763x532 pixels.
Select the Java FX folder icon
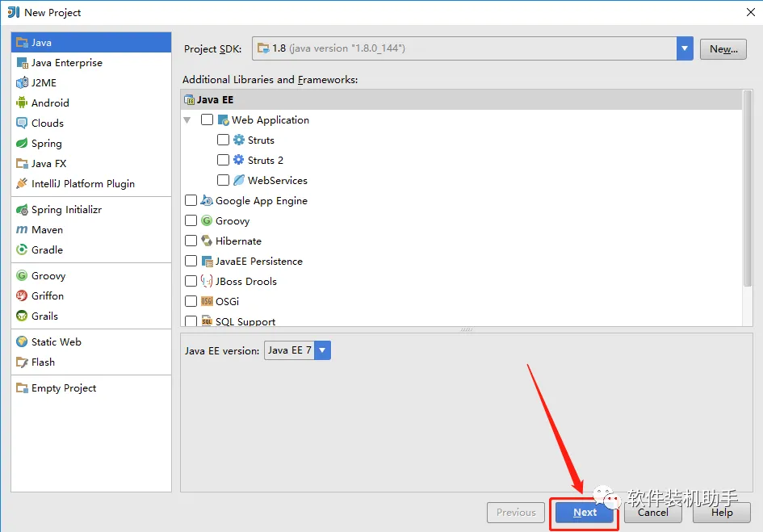tap(22, 164)
